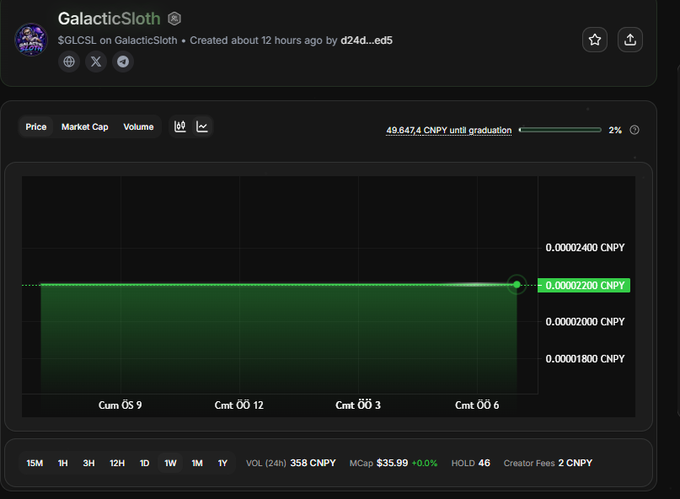Set the timeframe to 12H

[x=117, y=463]
